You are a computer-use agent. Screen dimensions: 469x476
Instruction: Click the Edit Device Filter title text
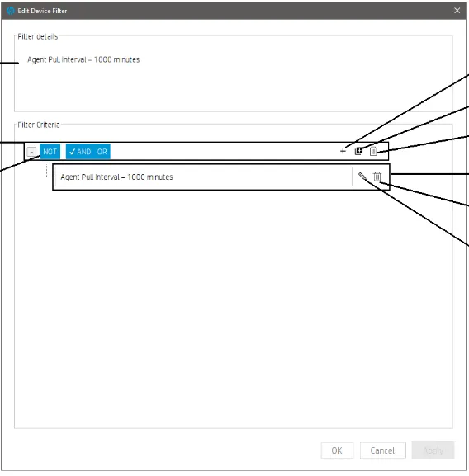point(42,11)
